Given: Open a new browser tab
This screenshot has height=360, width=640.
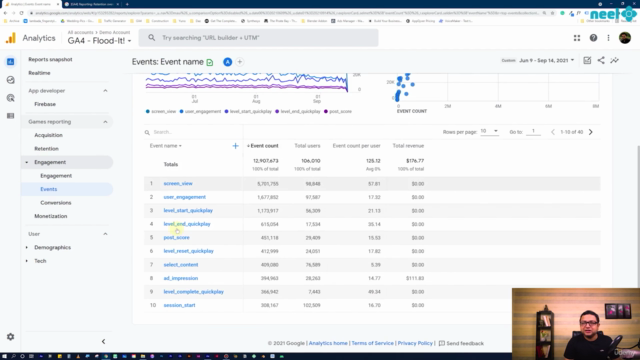Looking at the screenshot, I should 127,4.
